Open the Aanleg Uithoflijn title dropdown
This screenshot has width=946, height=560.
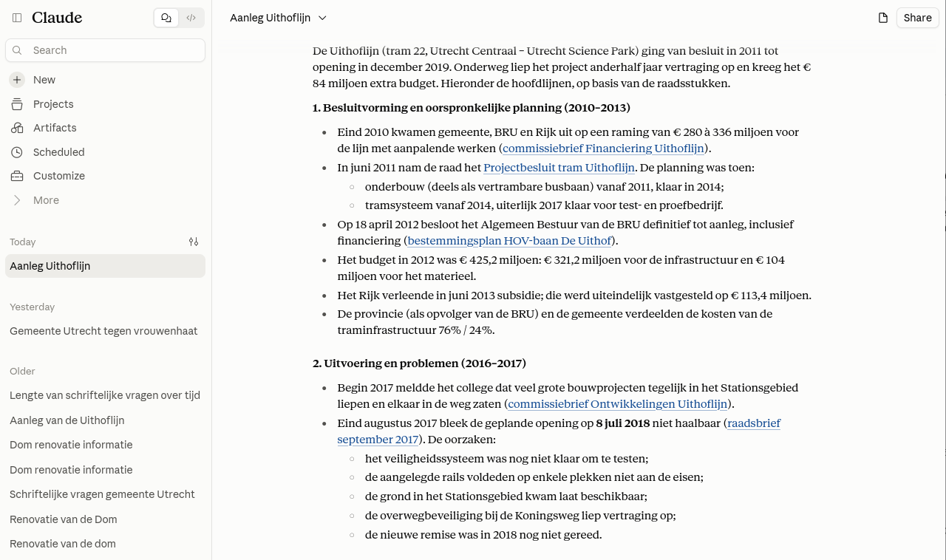278,18
